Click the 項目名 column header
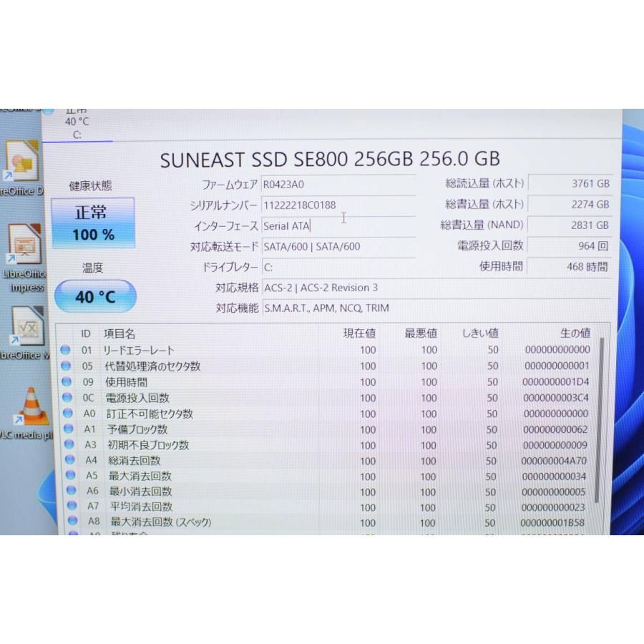This screenshot has width=644, height=644. [x=119, y=333]
